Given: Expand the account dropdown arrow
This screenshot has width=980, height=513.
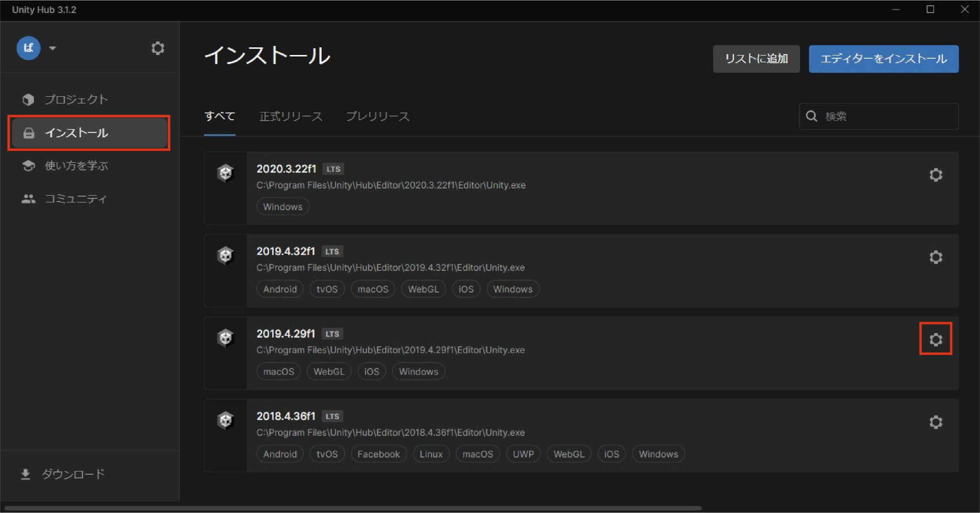Looking at the screenshot, I should (53, 48).
